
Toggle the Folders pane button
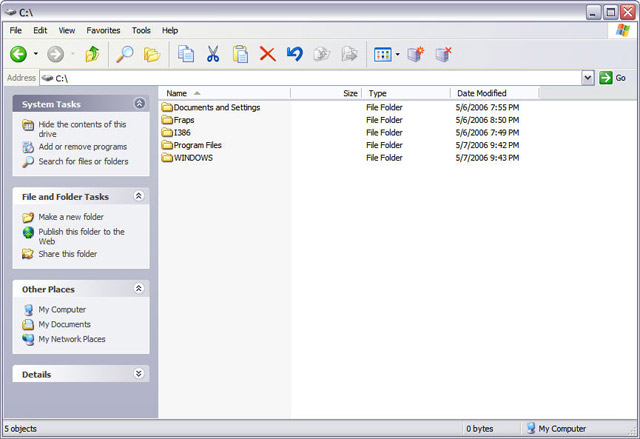[x=152, y=54]
